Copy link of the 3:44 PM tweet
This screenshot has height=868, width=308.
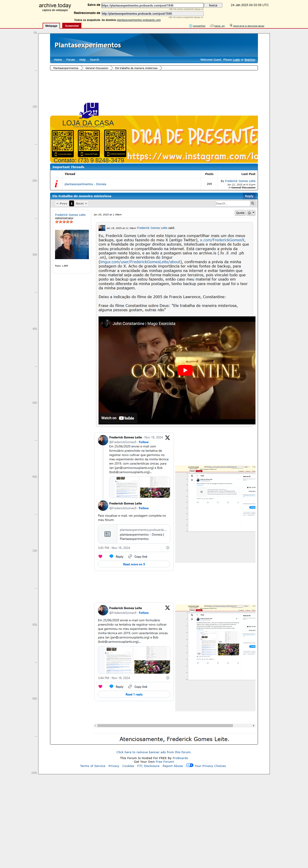pos(138,686)
